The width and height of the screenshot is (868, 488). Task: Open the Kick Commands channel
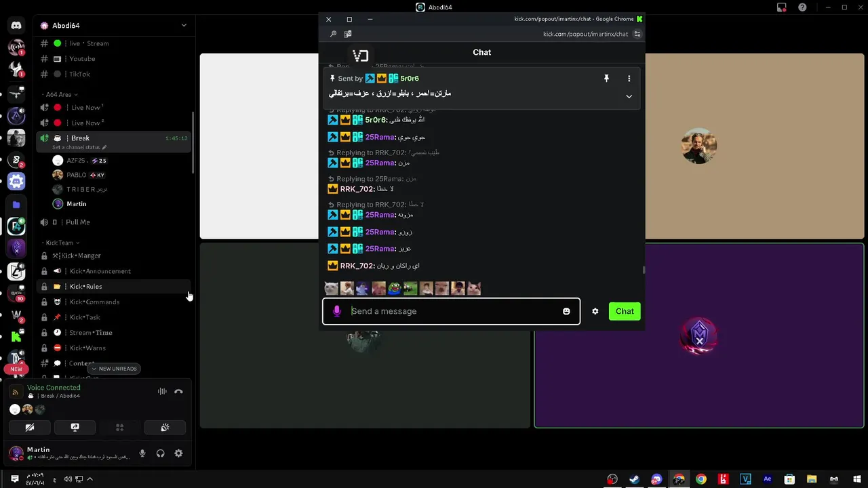coord(113,302)
